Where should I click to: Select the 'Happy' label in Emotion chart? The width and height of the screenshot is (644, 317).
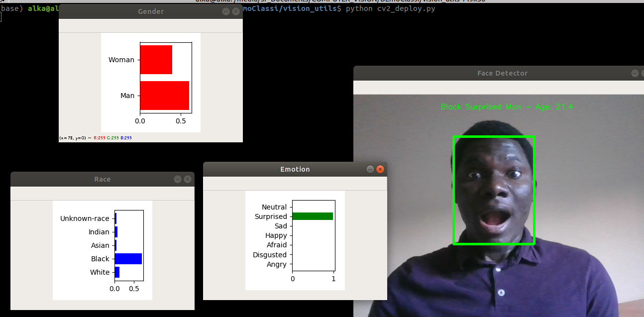pos(276,235)
